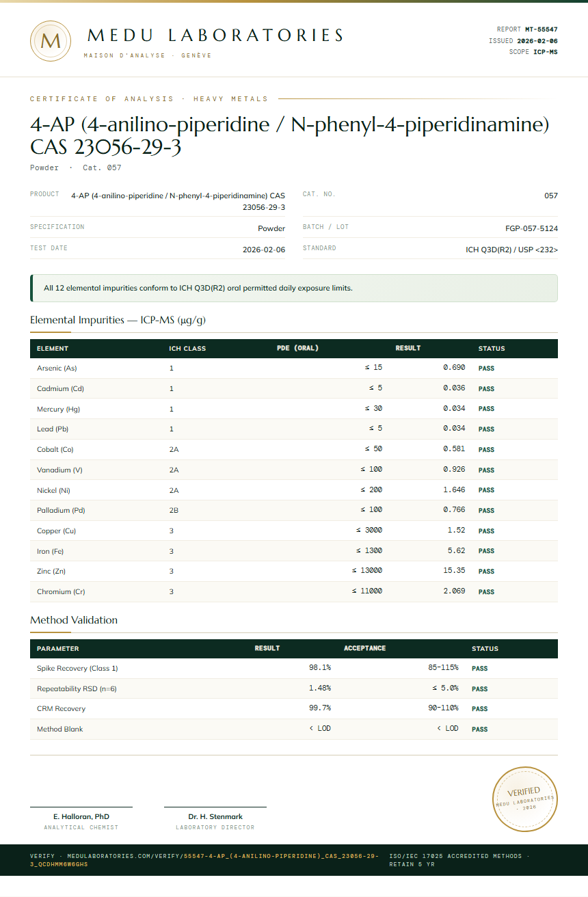Select Iron result 5.62
The image size is (588, 897).
(x=456, y=550)
